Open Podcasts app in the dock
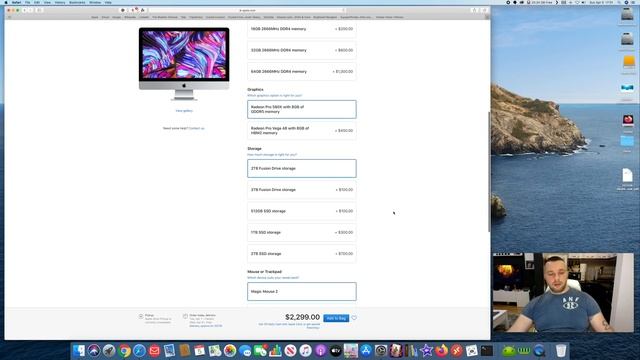The width and height of the screenshot is (640, 360). [320, 351]
